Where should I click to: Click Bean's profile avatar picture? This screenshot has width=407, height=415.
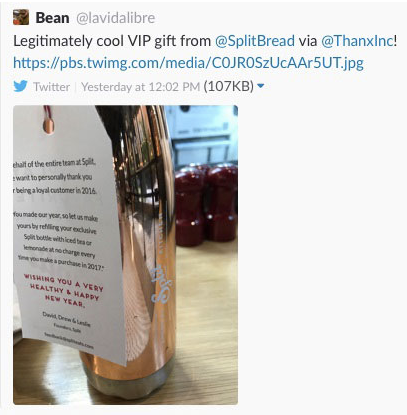tap(21, 17)
